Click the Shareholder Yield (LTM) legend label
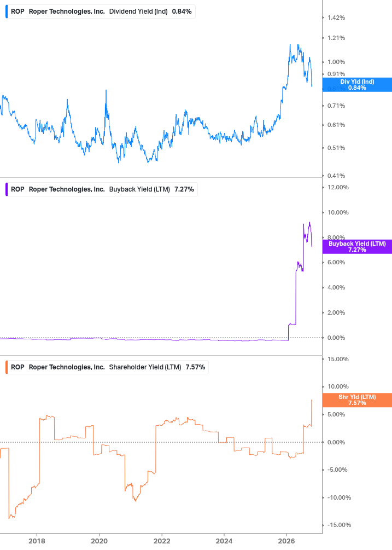This screenshot has height=550, width=392. click(x=145, y=367)
